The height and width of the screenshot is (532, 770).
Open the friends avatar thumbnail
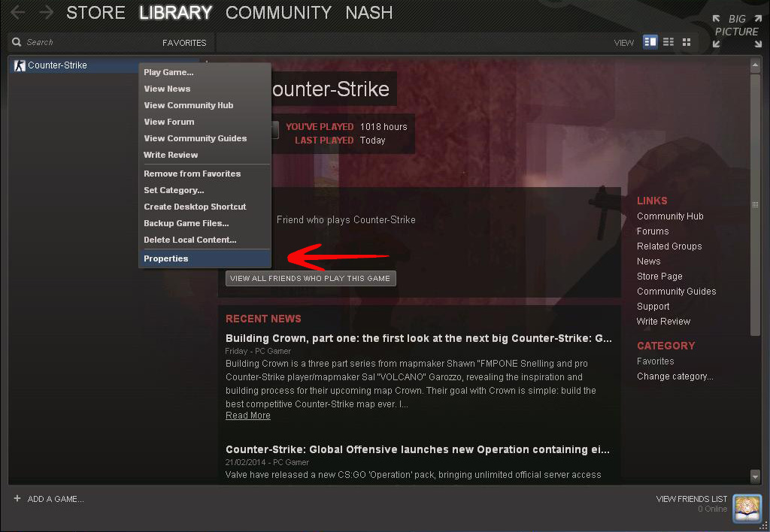click(747, 509)
